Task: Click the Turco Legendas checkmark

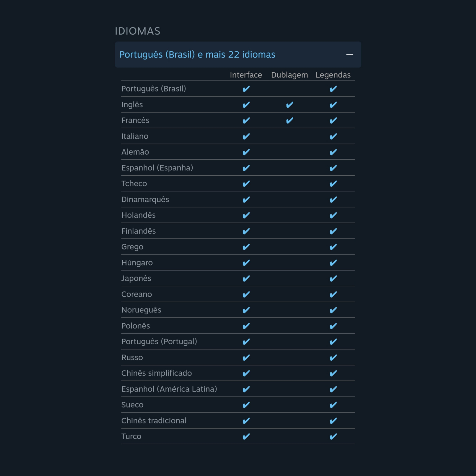Action: [x=333, y=436]
